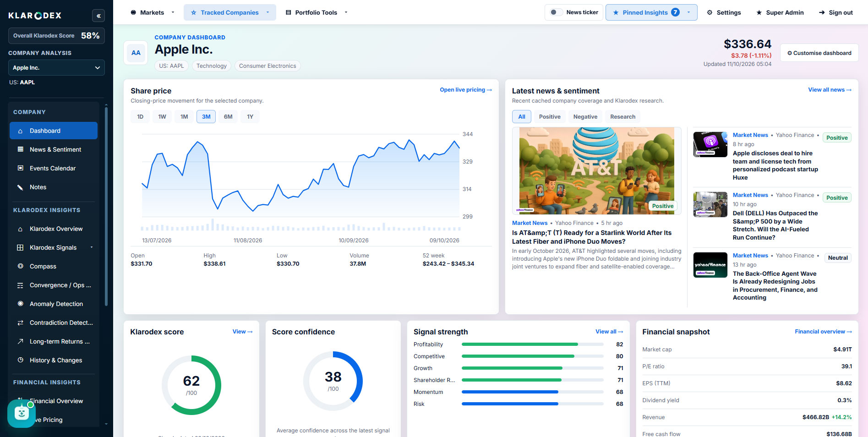Click the Anomaly Detection icon
This screenshot has width=868, height=437.
click(20, 304)
